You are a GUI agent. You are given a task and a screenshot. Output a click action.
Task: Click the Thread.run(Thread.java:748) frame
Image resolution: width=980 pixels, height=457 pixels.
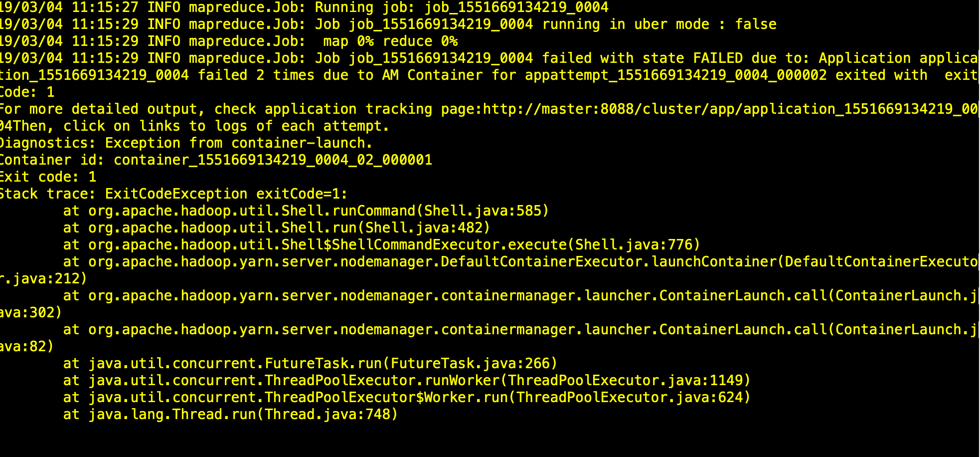point(243,415)
